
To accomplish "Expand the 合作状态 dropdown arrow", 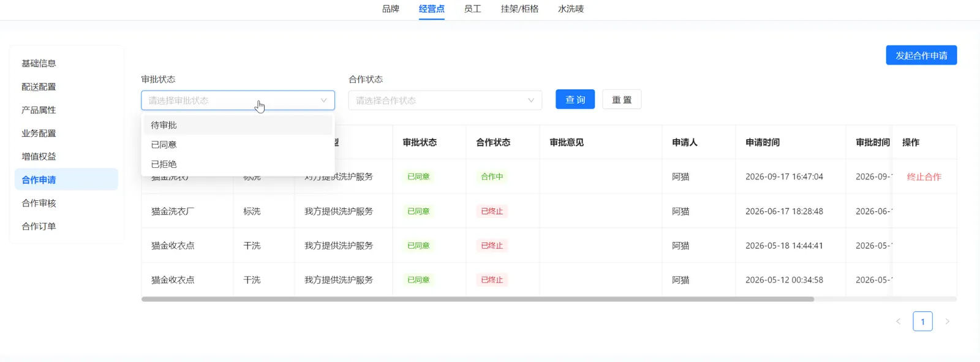I will coord(531,100).
